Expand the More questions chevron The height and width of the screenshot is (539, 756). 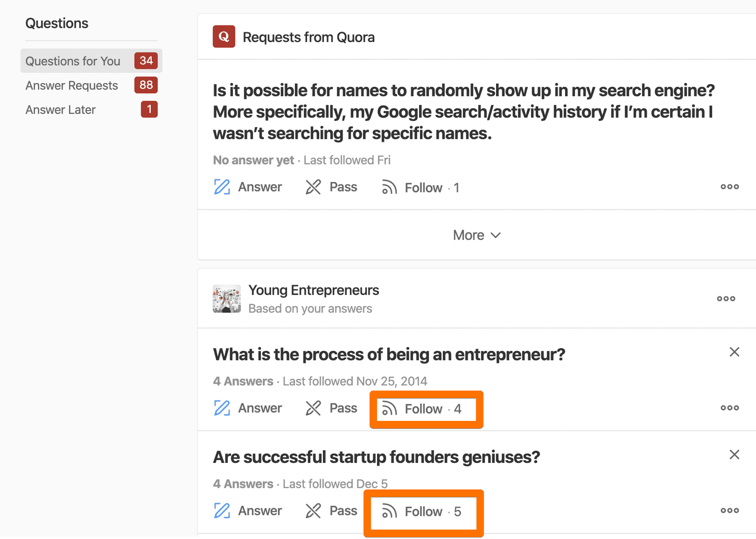click(496, 235)
